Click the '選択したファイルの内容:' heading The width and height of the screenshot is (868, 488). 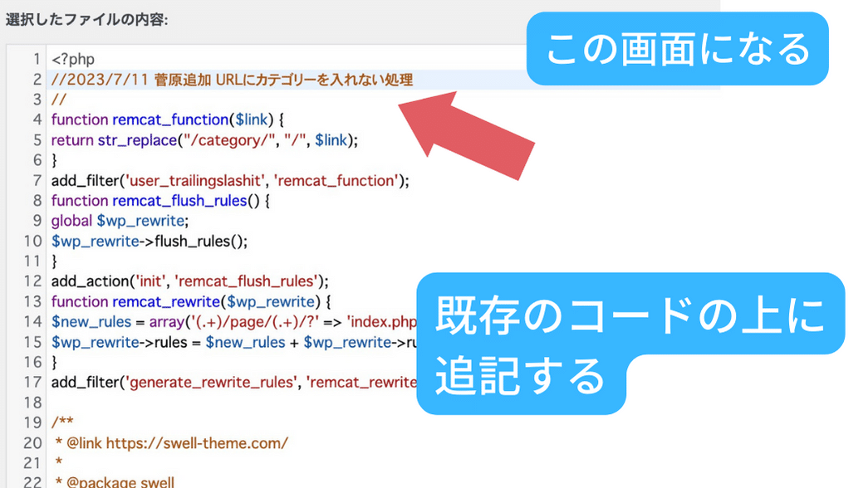click(x=87, y=18)
